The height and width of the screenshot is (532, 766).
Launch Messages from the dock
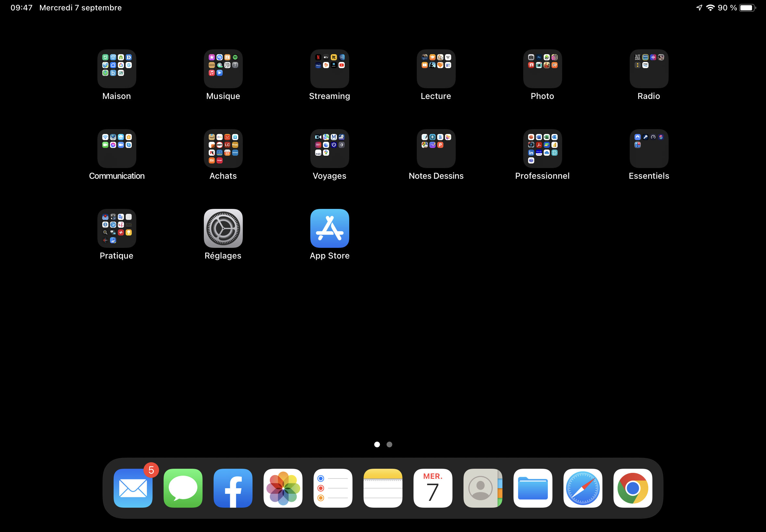(183, 488)
